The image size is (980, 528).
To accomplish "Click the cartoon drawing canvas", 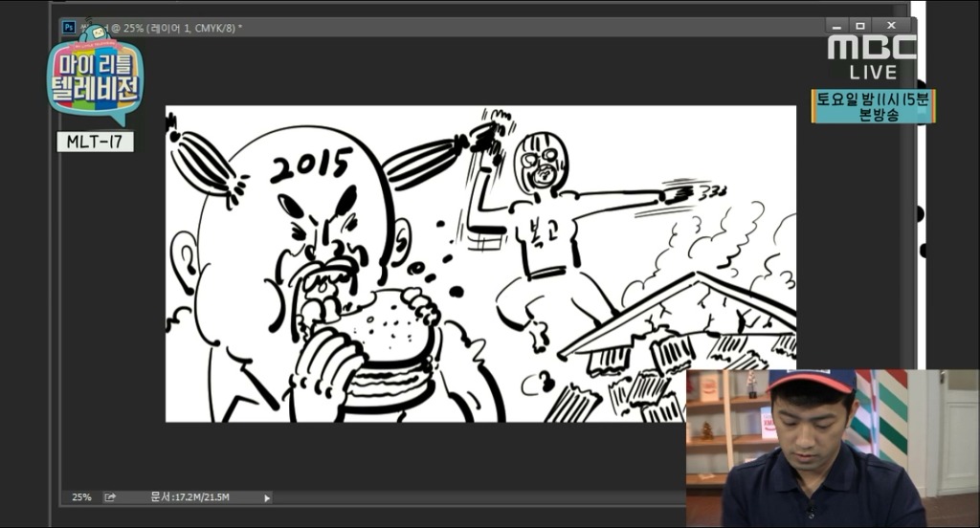I will click(480, 264).
